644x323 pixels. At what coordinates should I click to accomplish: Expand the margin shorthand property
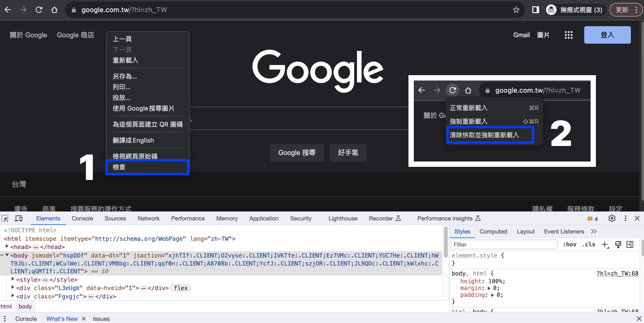coord(489,288)
